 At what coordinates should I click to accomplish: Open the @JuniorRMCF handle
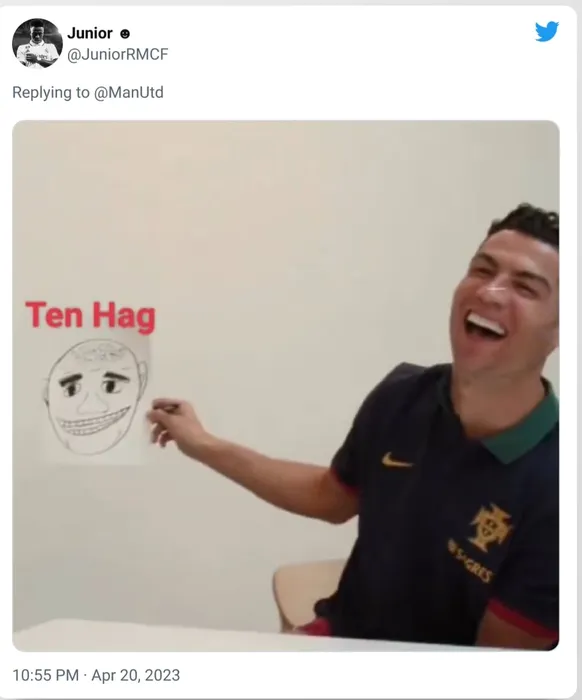(117, 54)
